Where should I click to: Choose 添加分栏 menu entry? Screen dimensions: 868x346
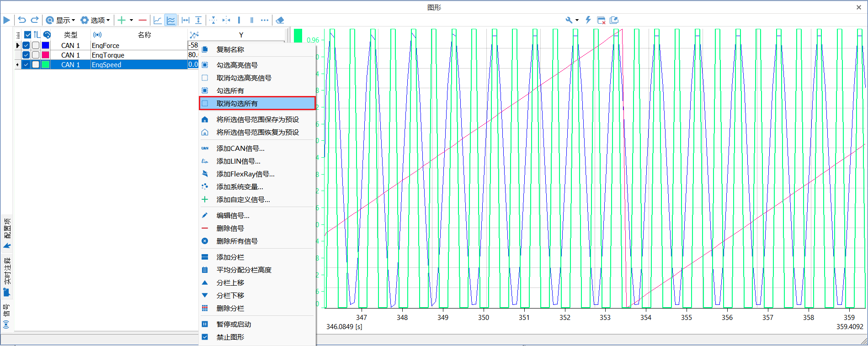(x=257, y=257)
